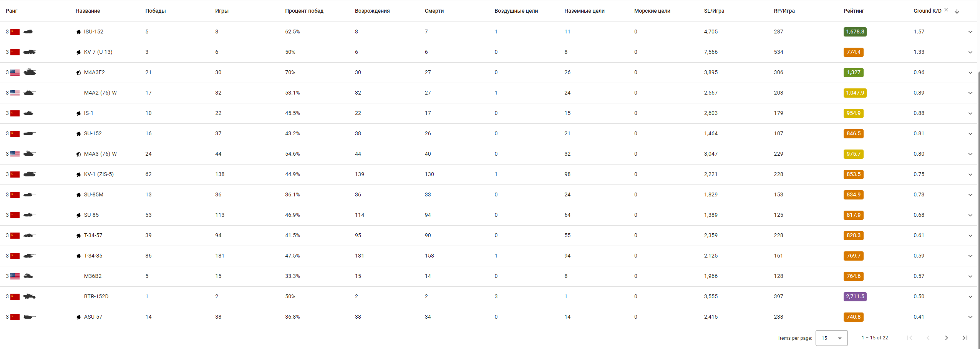Image resolution: width=980 pixels, height=349 pixels.
Task: Clear the Ground K/D sort with X
Action: pos(946,10)
